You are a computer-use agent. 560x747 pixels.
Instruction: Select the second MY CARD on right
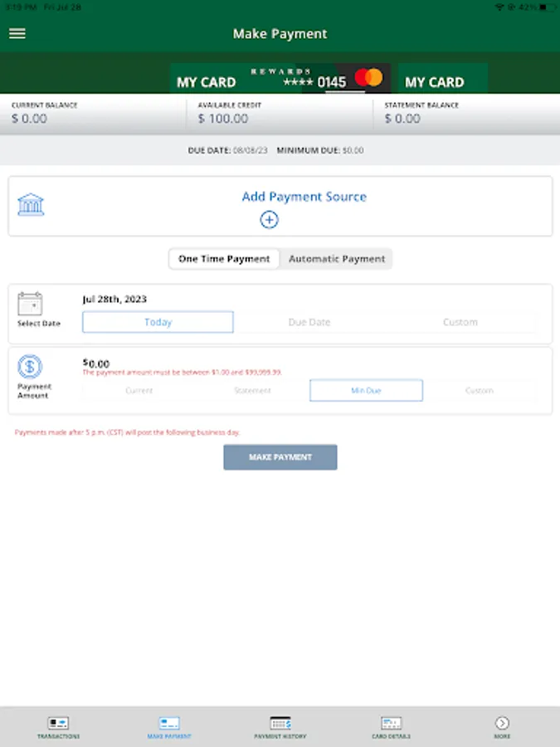coord(443,78)
